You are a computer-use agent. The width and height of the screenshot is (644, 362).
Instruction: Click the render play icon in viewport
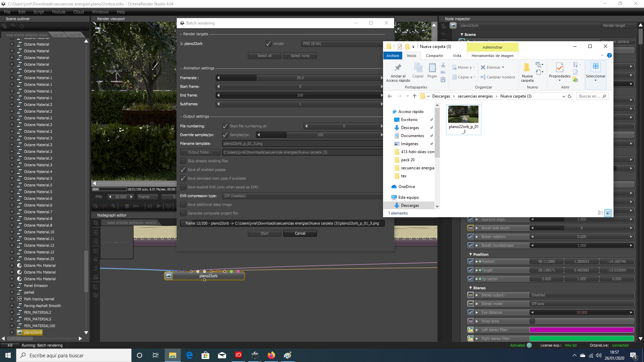click(x=159, y=206)
